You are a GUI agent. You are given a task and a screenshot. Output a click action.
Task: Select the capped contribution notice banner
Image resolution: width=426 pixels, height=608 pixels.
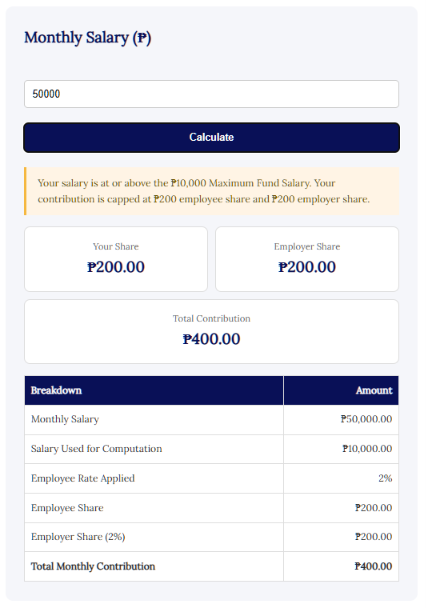[x=211, y=191]
